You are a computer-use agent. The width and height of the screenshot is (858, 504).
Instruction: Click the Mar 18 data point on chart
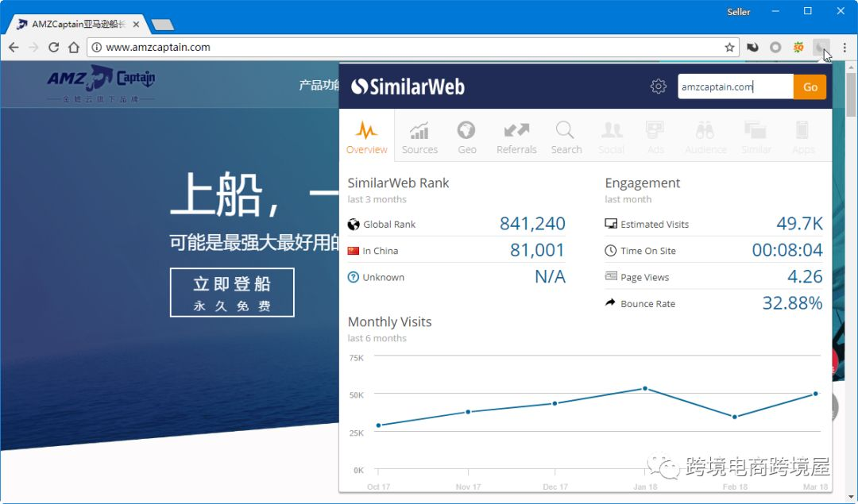(816, 394)
